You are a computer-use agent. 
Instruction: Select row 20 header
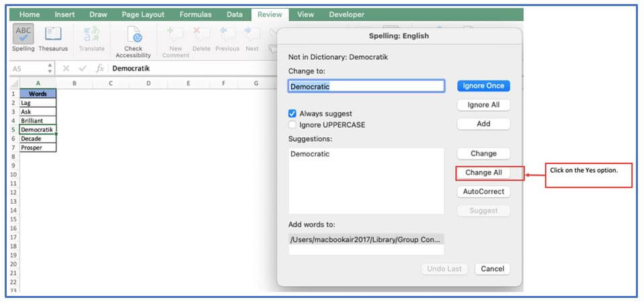point(13,264)
